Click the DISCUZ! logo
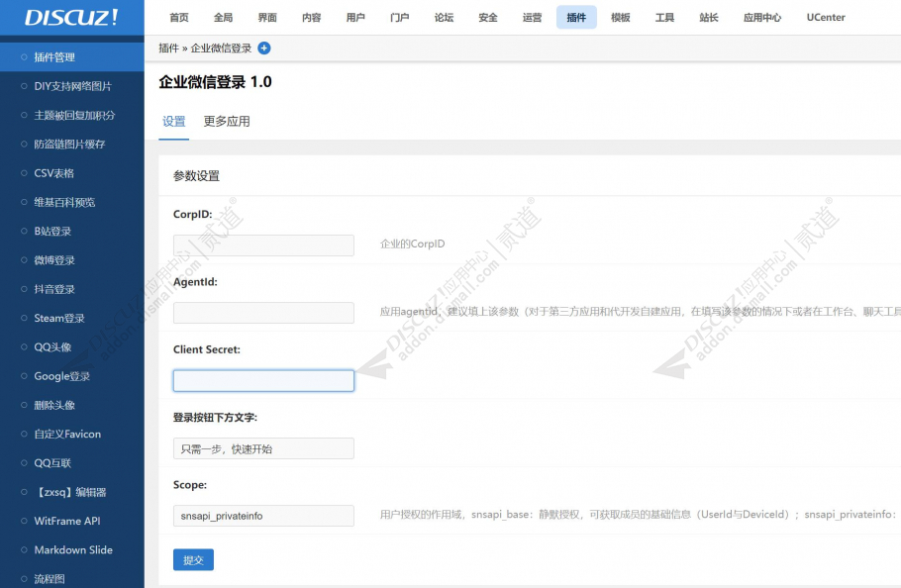Image resolution: width=901 pixels, height=588 pixels. tap(72, 17)
